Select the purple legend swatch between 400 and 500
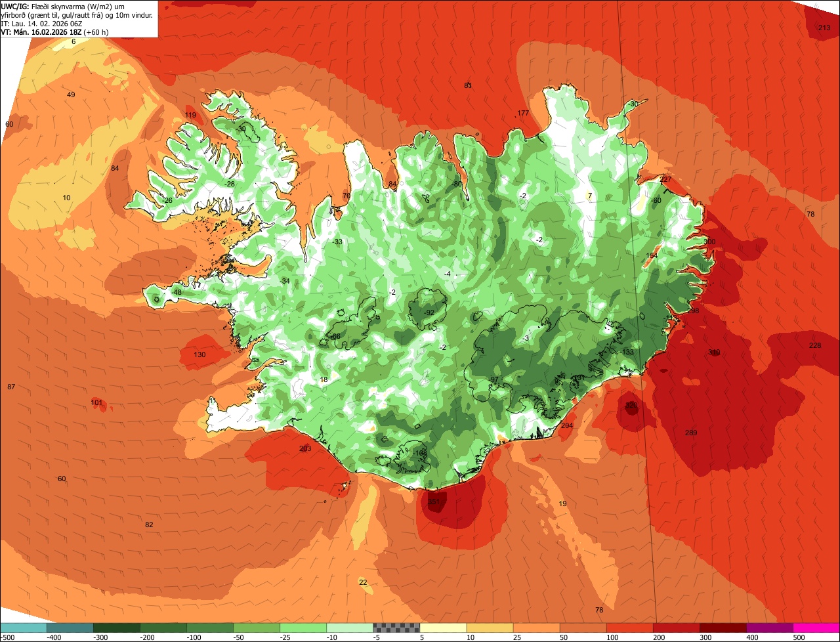This screenshot has width=840, height=642. tap(770, 628)
